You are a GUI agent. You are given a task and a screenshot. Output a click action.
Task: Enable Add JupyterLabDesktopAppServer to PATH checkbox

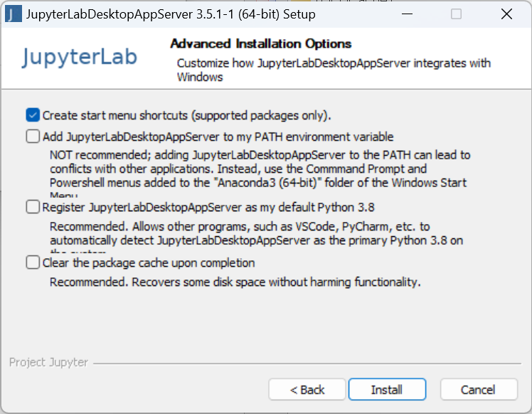pyautogui.click(x=33, y=137)
